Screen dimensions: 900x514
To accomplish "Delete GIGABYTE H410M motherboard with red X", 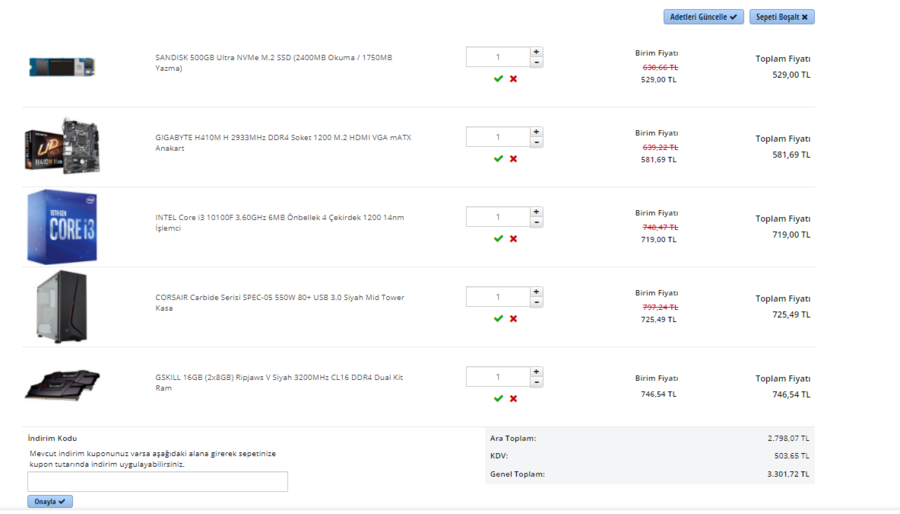I will 514,159.
